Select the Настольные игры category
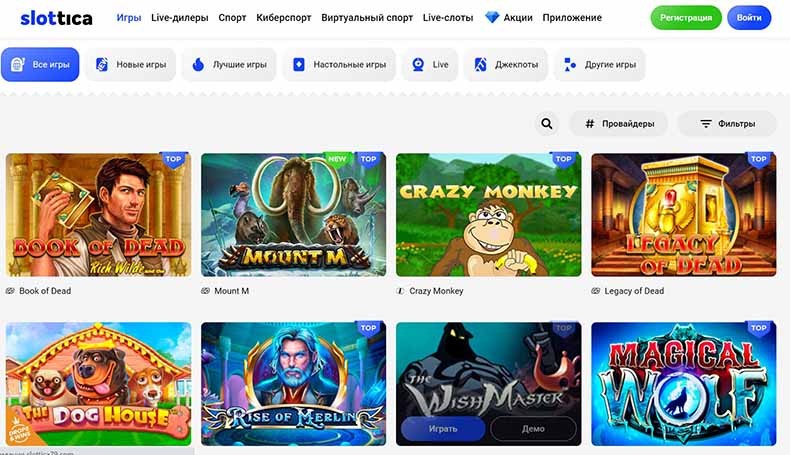 [x=339, y=64]
